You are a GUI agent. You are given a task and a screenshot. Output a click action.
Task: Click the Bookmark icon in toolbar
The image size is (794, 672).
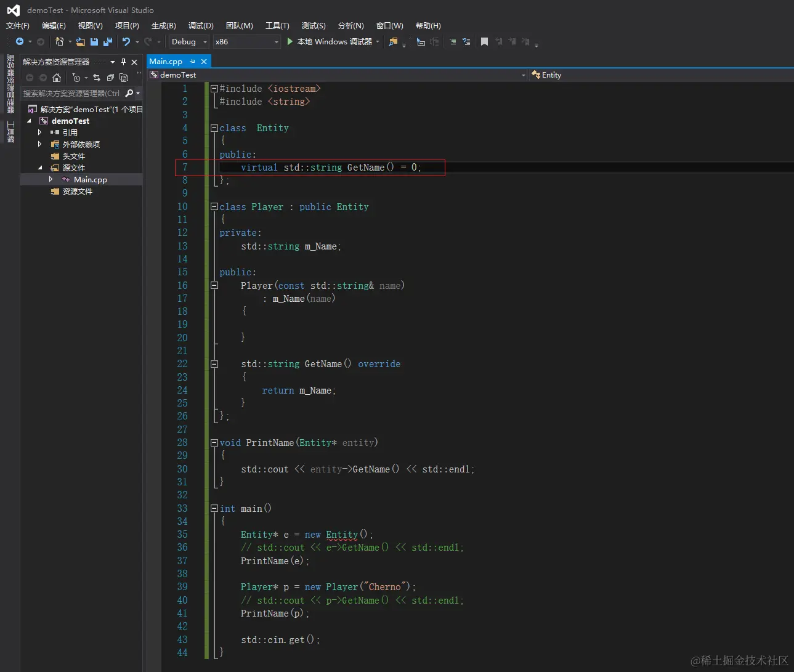[484, 42]
